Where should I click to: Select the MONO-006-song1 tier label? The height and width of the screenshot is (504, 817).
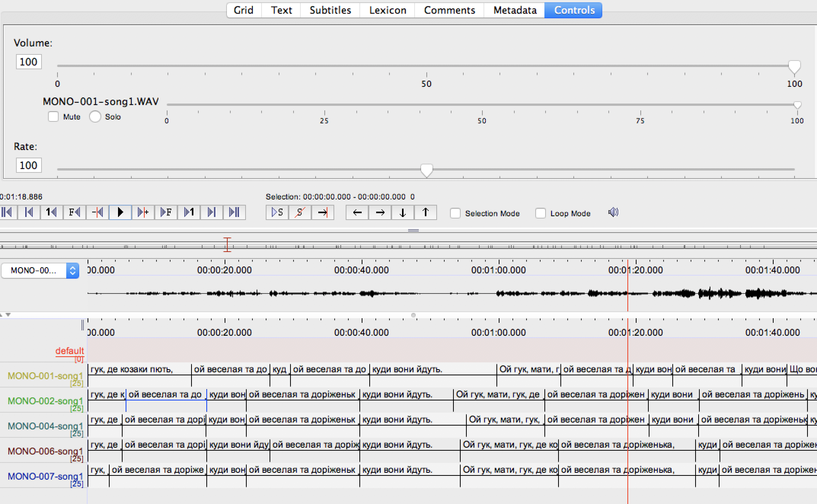(x=45, y=451)
